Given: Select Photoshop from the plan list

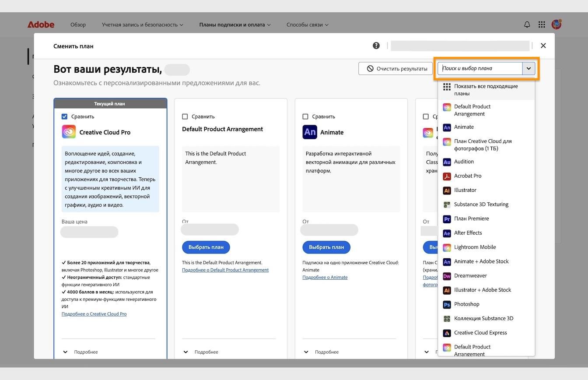Looking at the screenshot, I should click(466, 304).
